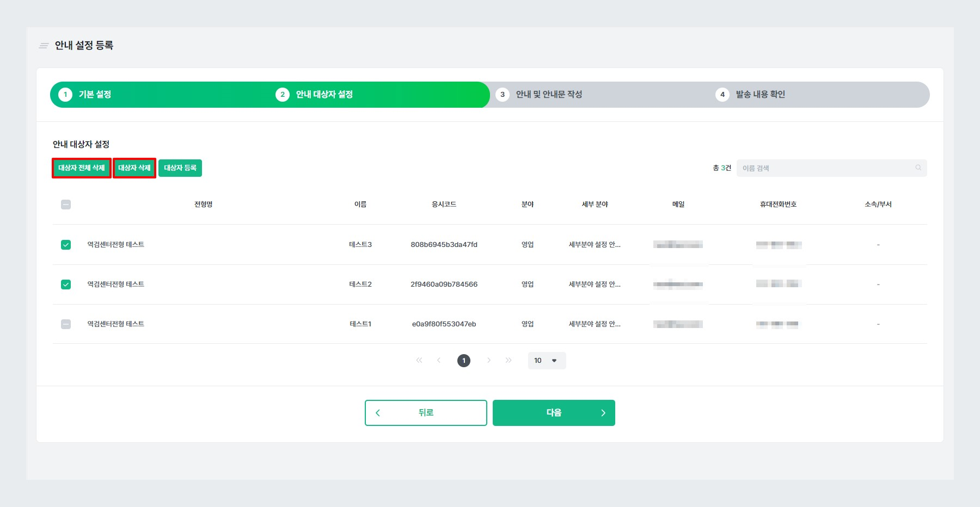This screenshot has width=980, height=507.
Task: Click the 메일 column header
Action: coord(678,205)
